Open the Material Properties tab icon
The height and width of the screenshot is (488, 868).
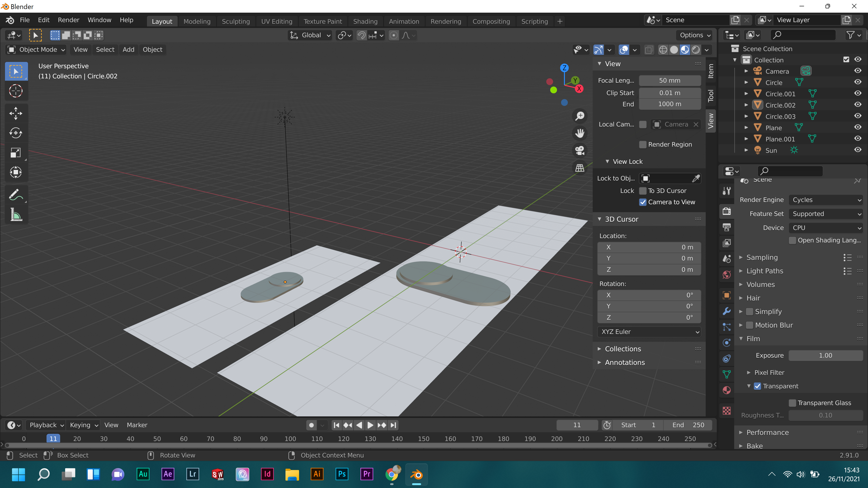click(727, 390)
